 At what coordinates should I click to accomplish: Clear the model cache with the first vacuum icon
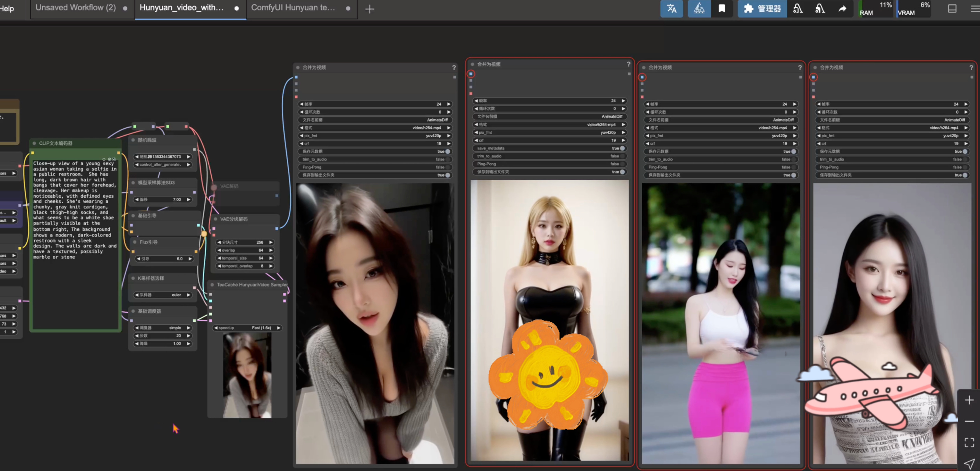point(798,8)
